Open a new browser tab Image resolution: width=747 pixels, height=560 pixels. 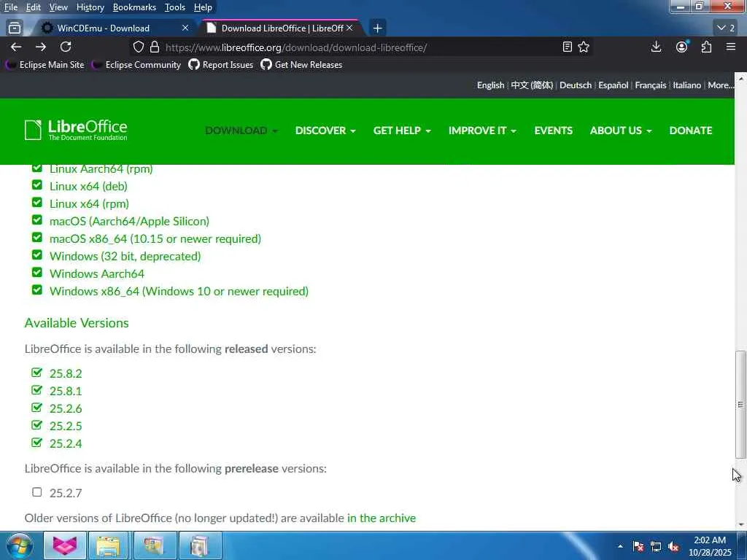point(377,28)
